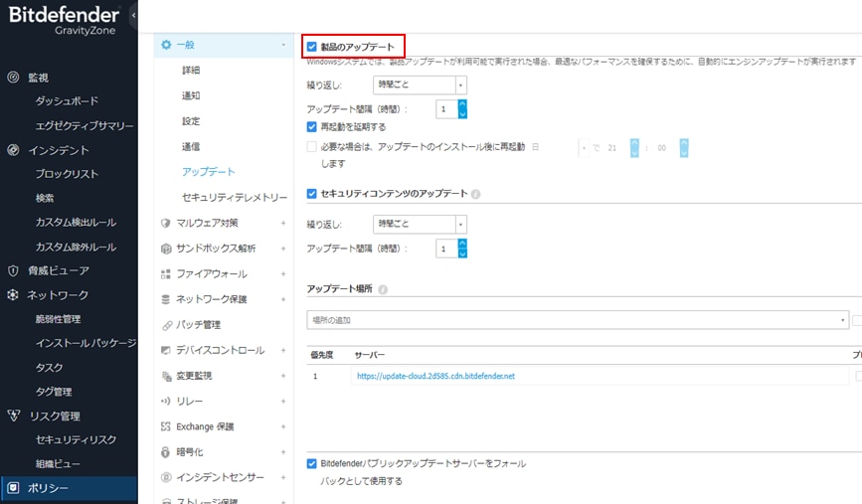
Task: Expand デバイスコントロール section
Action: (x=283, y=350)
